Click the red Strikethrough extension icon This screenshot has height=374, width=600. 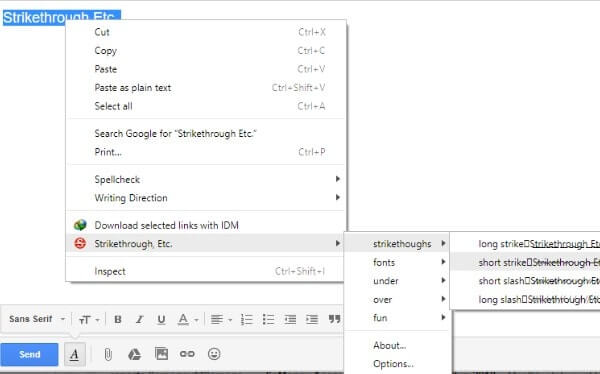(80, 243)
